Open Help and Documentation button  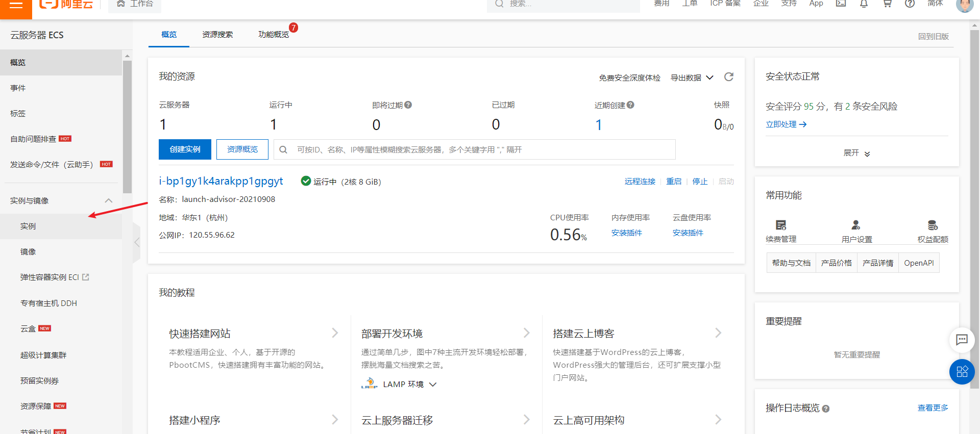click(x=791, y=263)
